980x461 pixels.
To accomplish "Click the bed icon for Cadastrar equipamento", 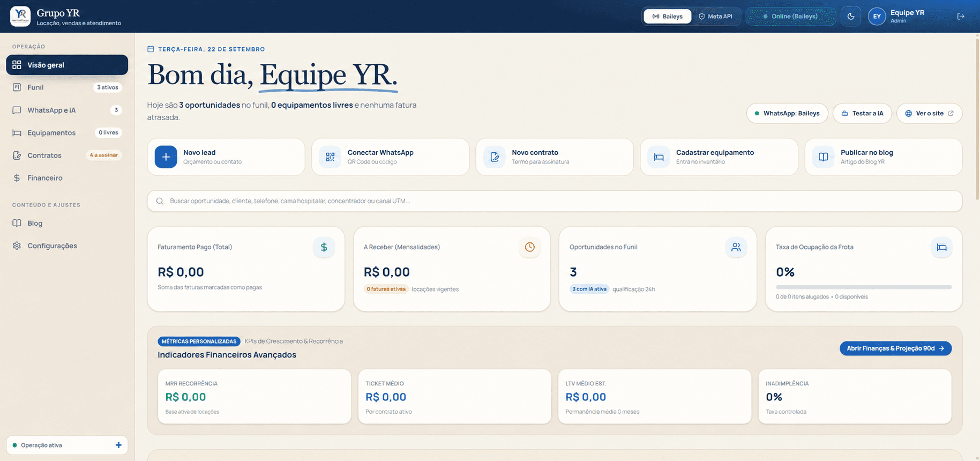I will [659, 157].
